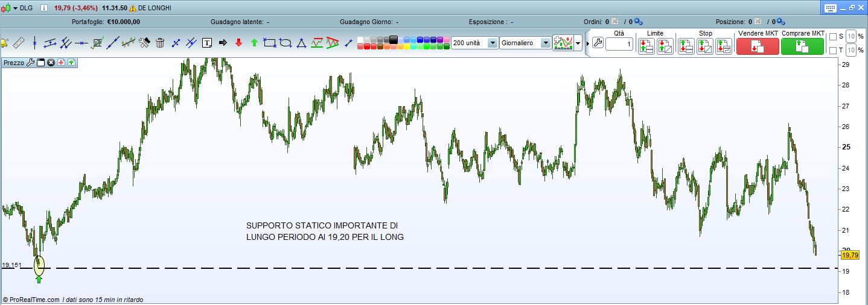Open the trading settings wrench icon
The width and height of the screenshot is (868, 305).
598,43
